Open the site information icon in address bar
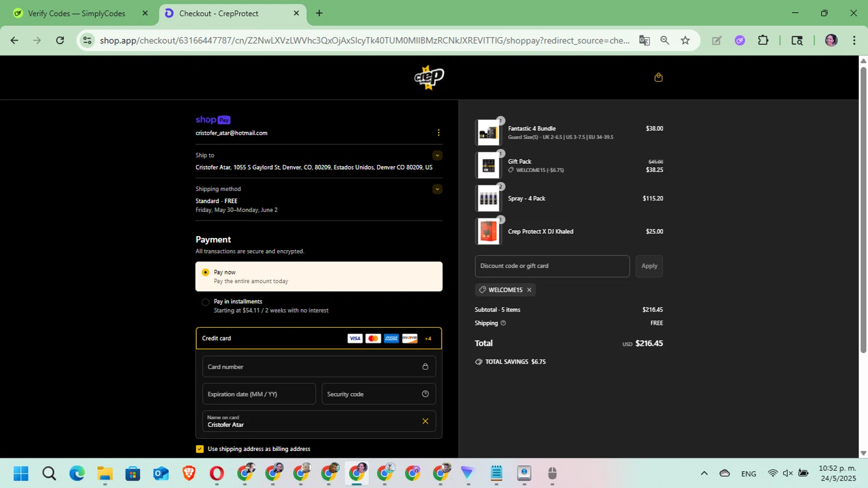Image resolution: width=868 pixels, height=488 pixels. click(87, 40)
